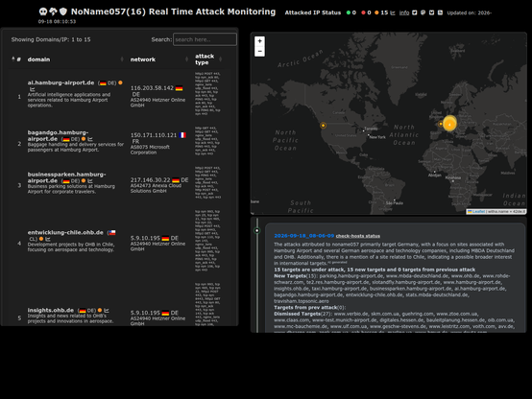Sort table by the # column
The width and height of the screenshot is (532, 399).
tap(16, 59)
